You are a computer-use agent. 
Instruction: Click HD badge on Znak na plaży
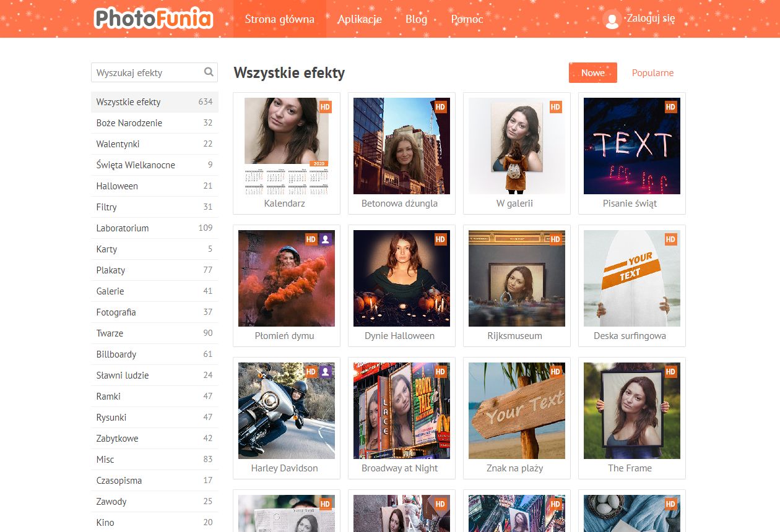[x=556, y=372]
